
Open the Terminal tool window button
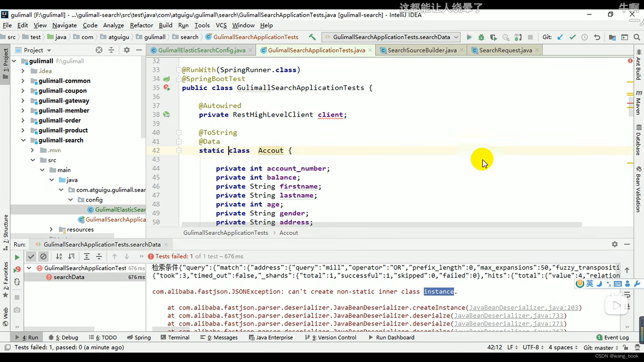(x=175, y=338)
